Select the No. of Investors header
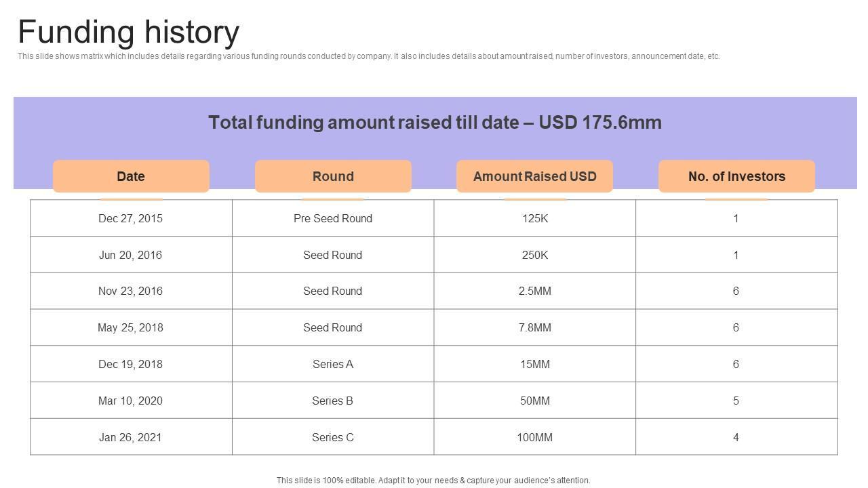Screen dimensions: 868x488 tap(736, 176)
